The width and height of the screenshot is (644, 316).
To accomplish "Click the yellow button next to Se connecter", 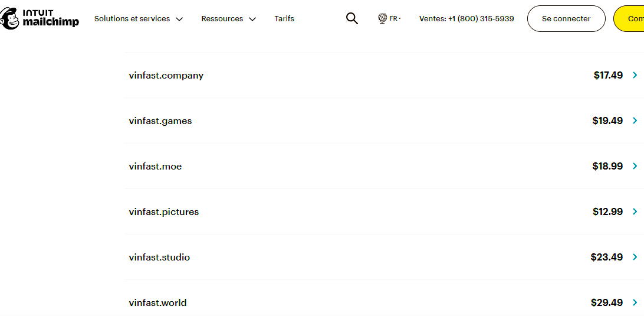I will coord(629,18).
